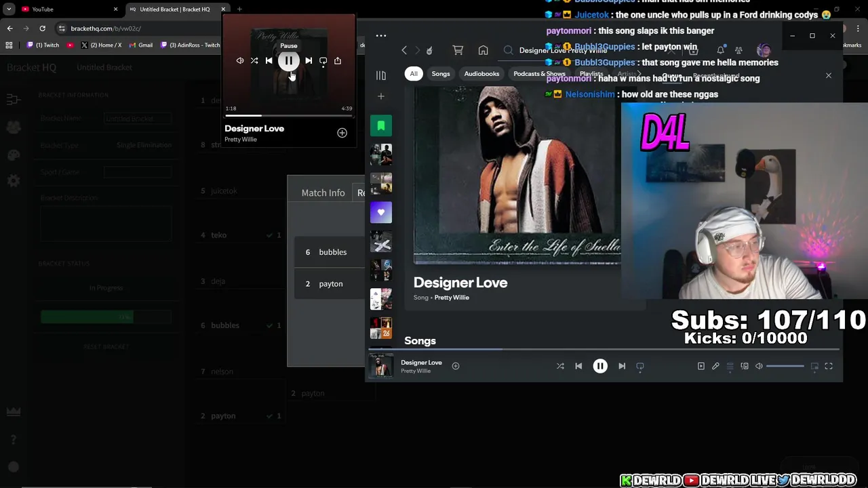The height and width of the screenshot is (488, 868).
Task: Go back in Spotify navigation
Action: [x=404, y=50]
